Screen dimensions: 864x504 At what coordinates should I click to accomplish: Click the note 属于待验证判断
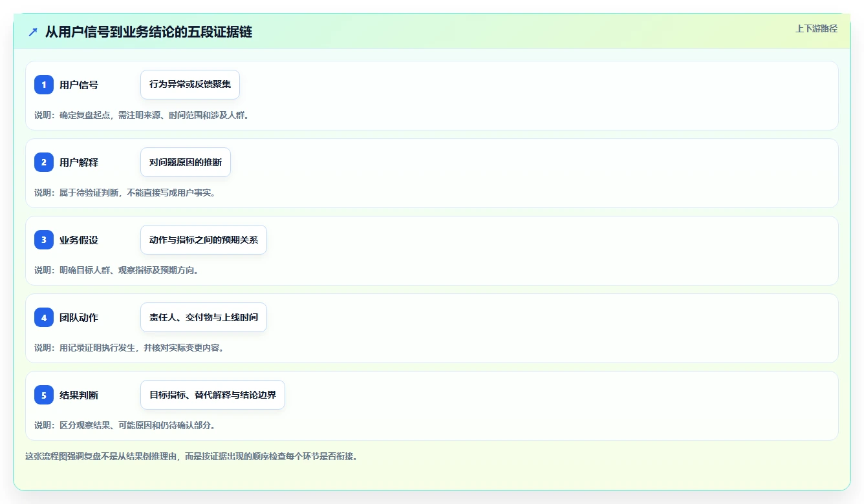click(x=124, y=193)
